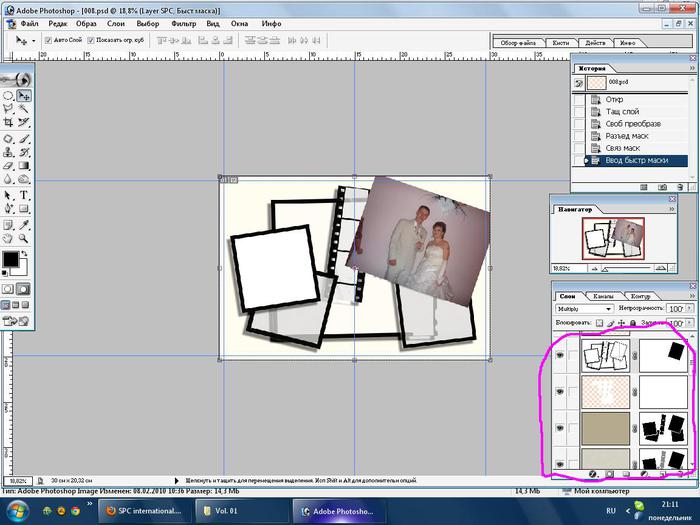Switch to the Каналы tab

click(603, 296)
